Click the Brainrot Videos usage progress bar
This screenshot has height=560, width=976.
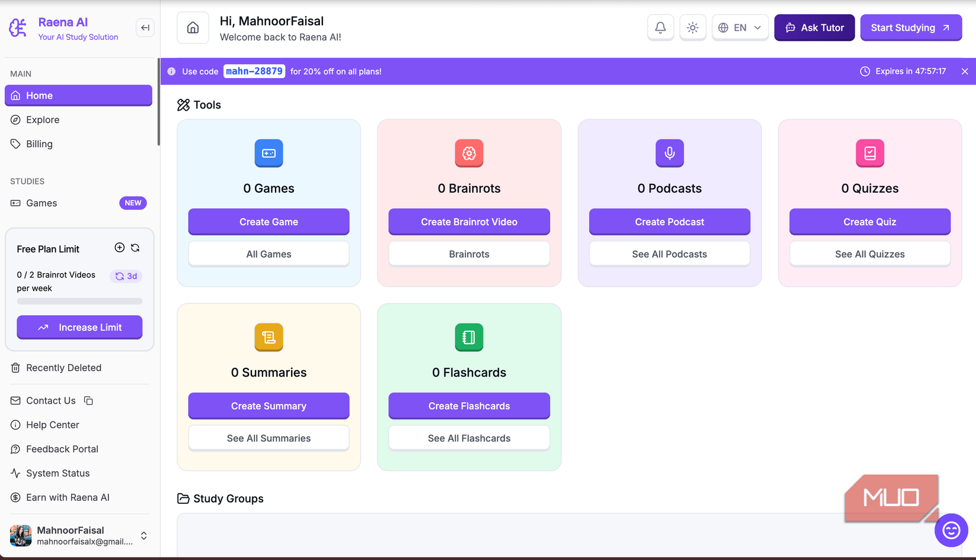[x=80, y=301]
